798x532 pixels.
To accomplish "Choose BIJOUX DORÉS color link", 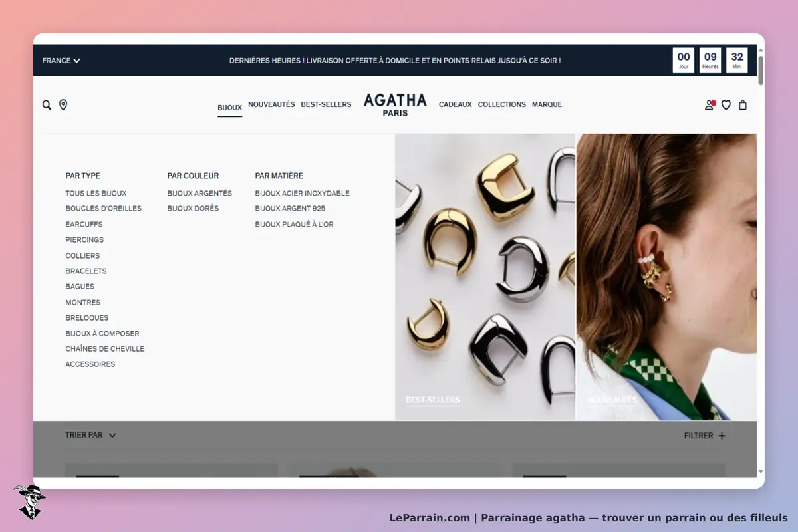I will point(193,209).
